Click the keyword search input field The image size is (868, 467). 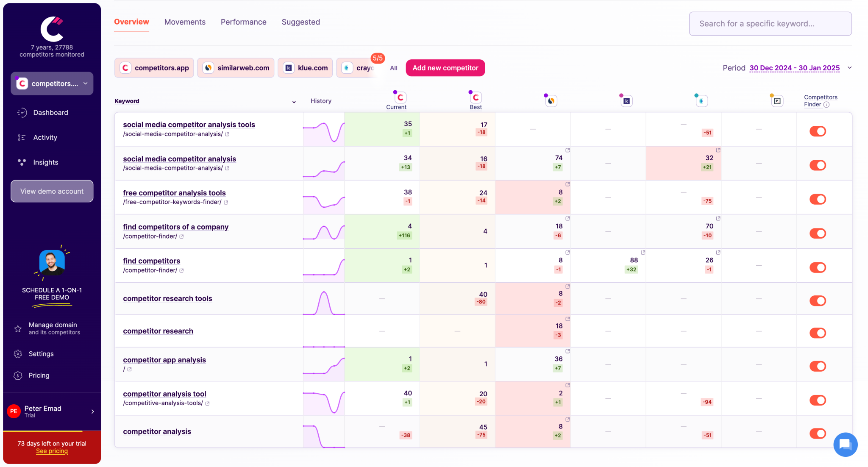(x=770, y=24)
